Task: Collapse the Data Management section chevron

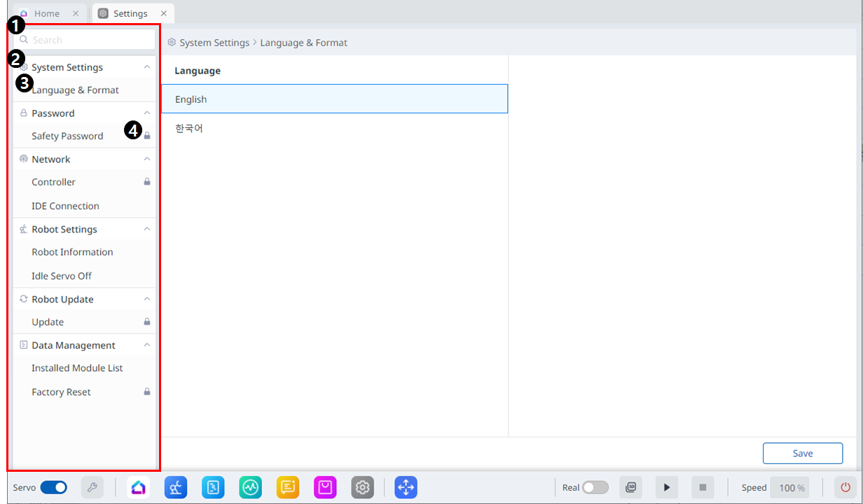Action: tap(146, 345)
